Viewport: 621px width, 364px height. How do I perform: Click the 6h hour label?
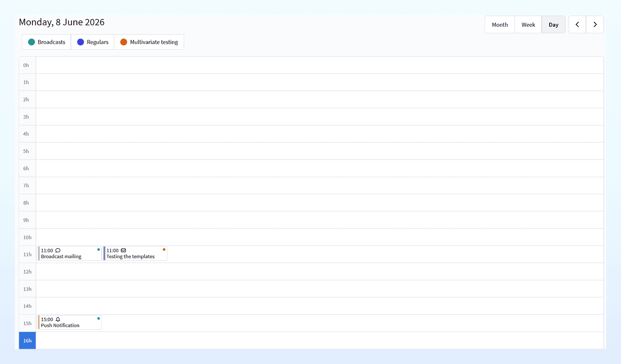pyautogui.click(x=27, y=168)
